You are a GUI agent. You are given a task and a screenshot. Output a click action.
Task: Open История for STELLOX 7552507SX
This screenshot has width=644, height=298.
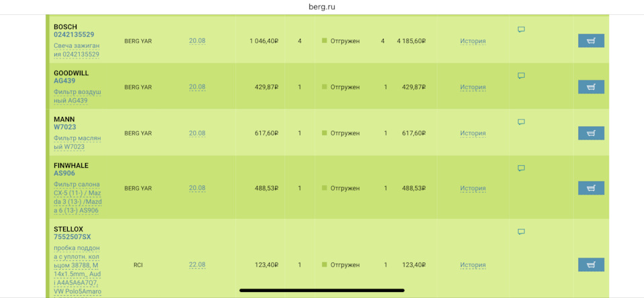[473, 265]
